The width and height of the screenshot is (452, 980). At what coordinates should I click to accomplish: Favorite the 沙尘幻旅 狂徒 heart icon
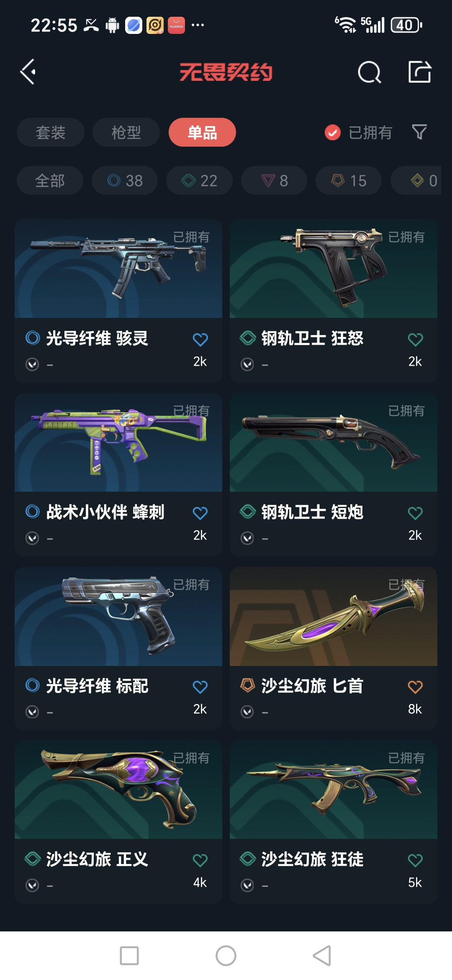click(x=415, y=860)
